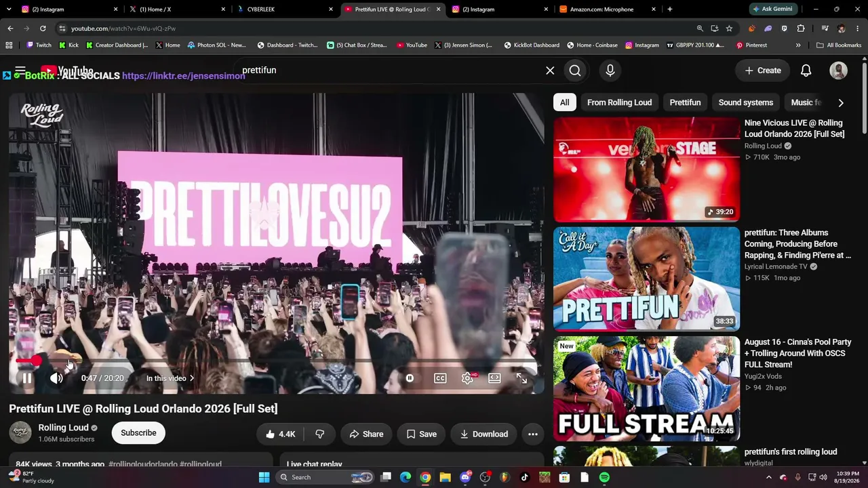This screenshot has width=868, height=488.
Task: Open the Pinterest bookmark
Action: (x=751, y=45)
